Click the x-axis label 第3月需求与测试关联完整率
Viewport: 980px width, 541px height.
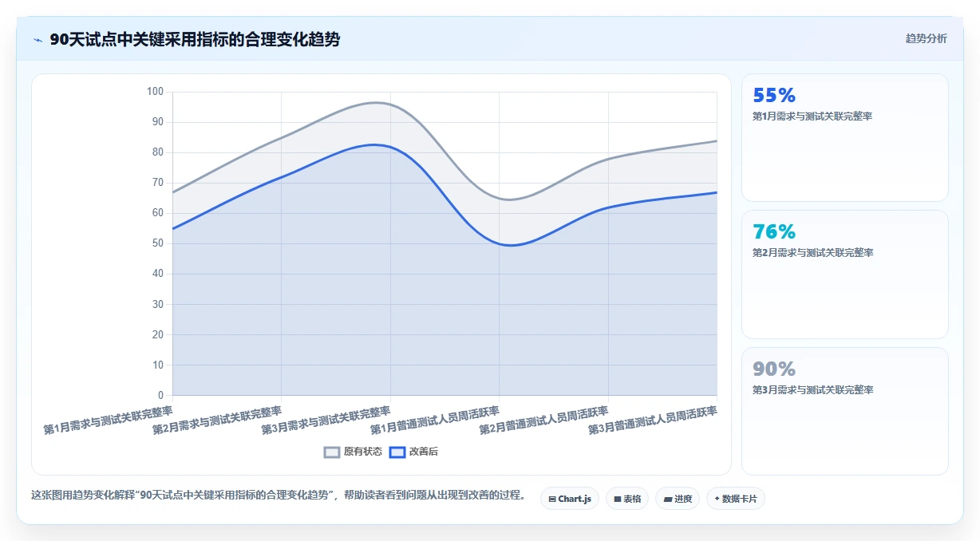click(326, 421)
